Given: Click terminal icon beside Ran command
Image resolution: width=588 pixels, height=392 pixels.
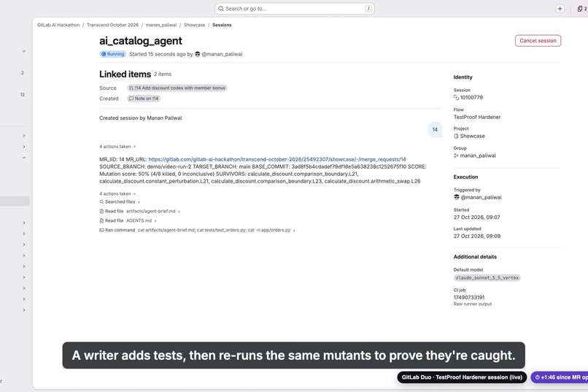Looking at the screenshot, I should point(101,230).
